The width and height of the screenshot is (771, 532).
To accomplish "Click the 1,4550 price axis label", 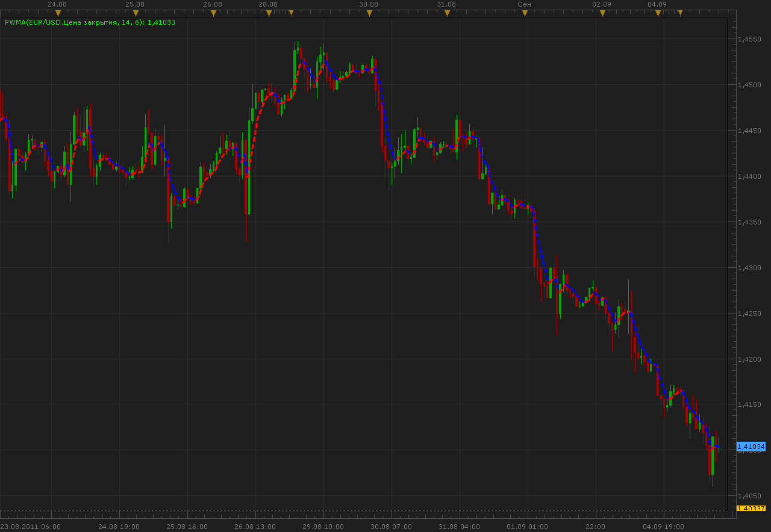I will coord(749,39).
